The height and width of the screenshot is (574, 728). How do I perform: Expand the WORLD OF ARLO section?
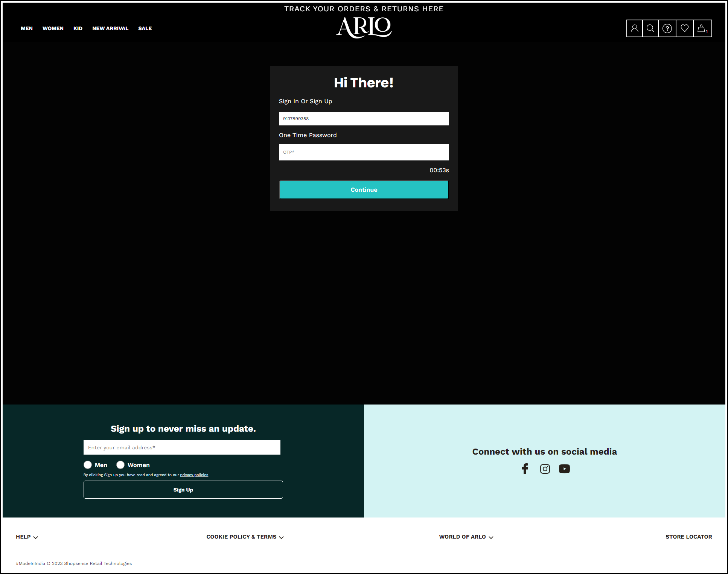466,537
